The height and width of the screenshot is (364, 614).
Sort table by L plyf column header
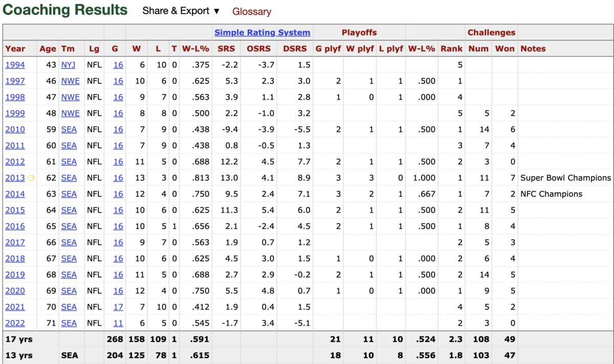tap(390, 49)
